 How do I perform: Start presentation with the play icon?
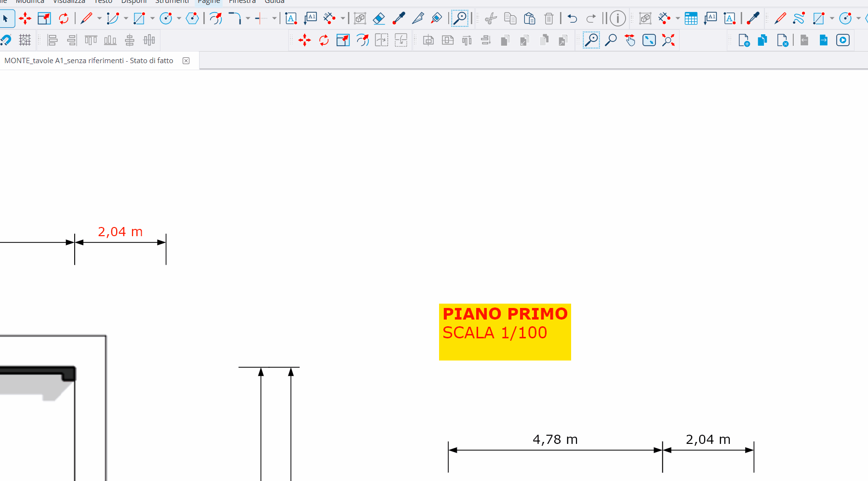pos(843,40)
